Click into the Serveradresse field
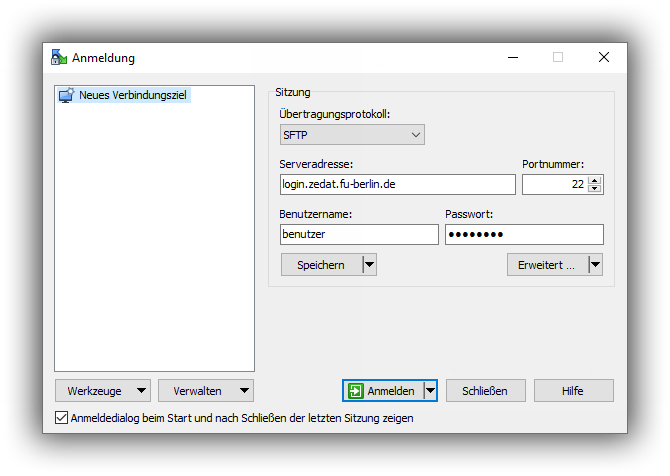 pos(397,184)
